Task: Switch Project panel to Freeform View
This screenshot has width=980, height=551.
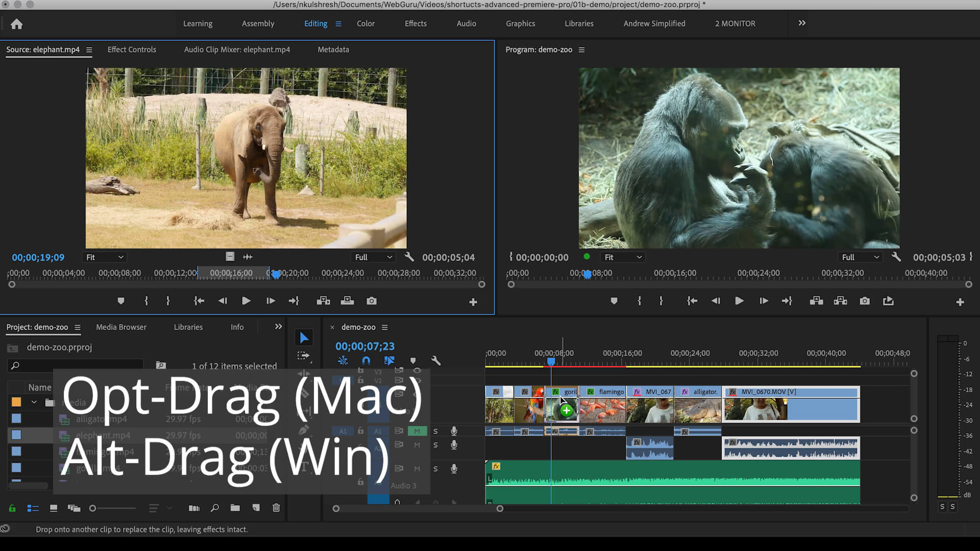Action: pyautogui.click(x=74, y=508)
